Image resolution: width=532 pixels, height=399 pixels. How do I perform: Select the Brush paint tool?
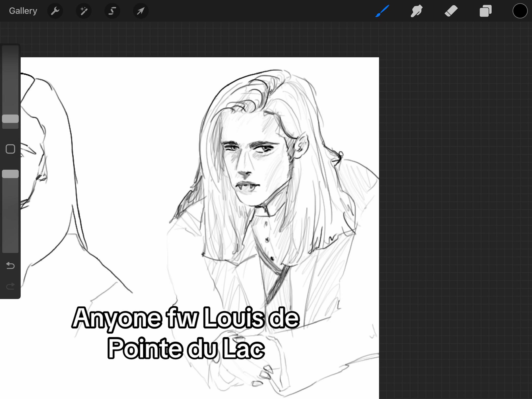pyautogui.click(x=382, y=11)
